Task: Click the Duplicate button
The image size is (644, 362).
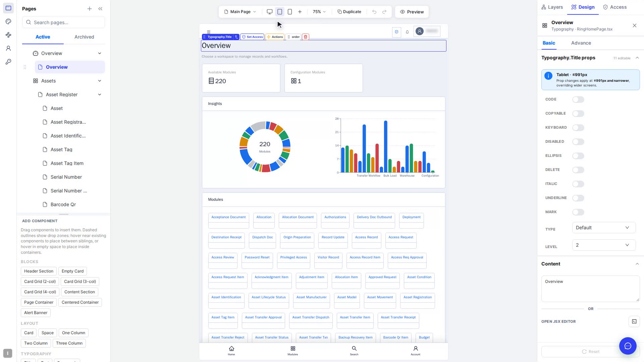Action: click(349, 12)
